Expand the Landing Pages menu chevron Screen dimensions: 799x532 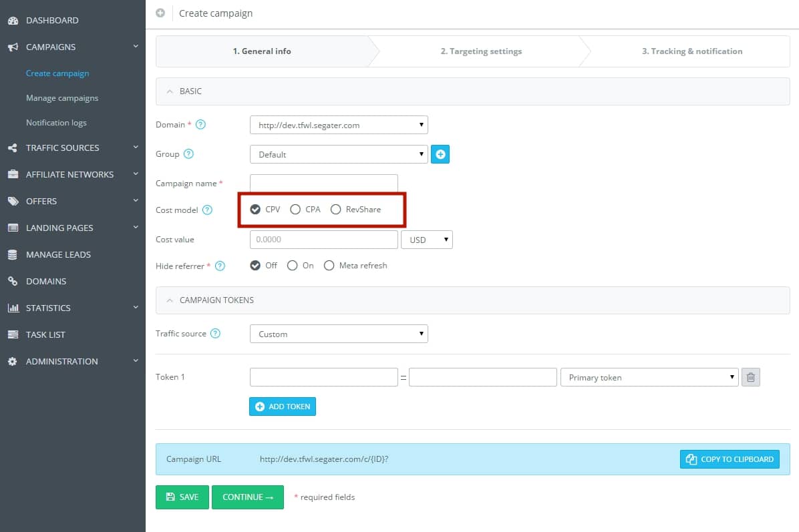[x=136, y=227]
